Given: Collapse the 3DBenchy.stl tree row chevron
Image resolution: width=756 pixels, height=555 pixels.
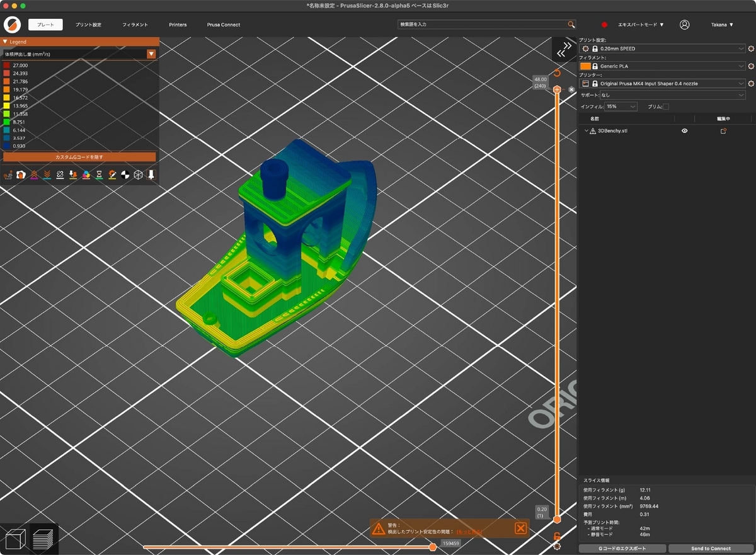Looking at the screenshot, I should tap(586, 131).
